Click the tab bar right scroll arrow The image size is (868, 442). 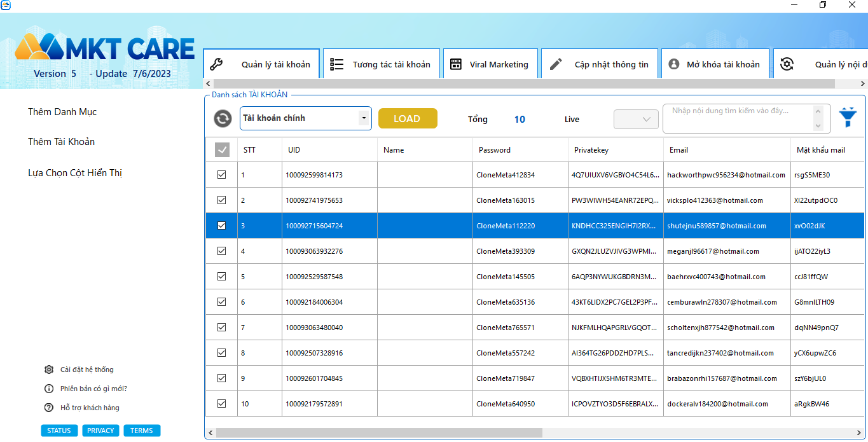863,84
